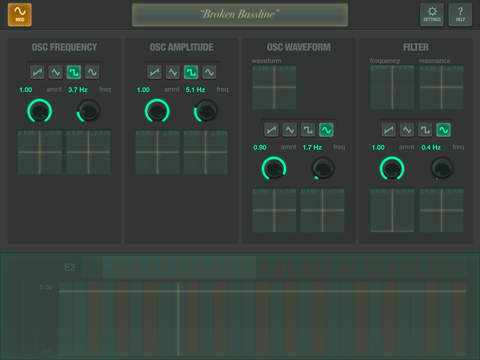Click XY pad under OSC Waveform amount knob
This screenshot has height=360, width=480.
[x=274, y=210]
